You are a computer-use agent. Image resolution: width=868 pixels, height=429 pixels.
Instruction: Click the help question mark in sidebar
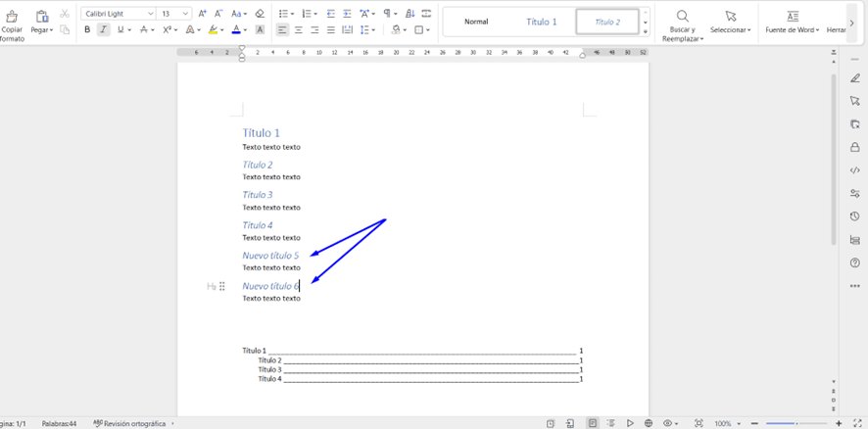tap(855, 262)
